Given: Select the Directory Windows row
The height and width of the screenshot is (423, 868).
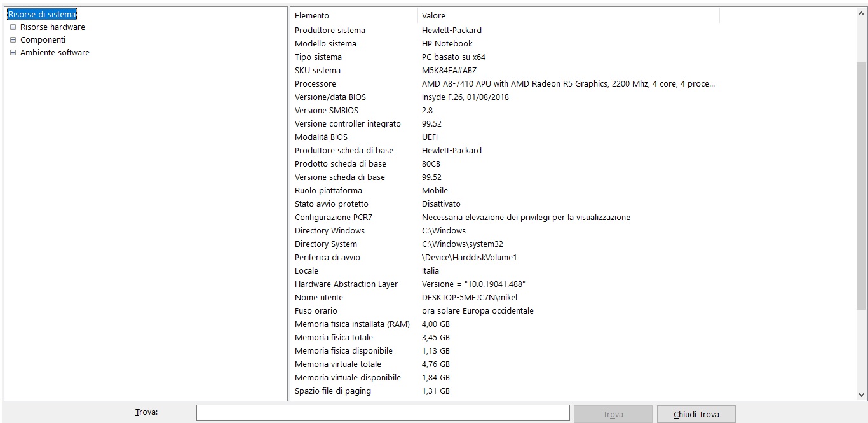Looking at the screenshot, I should [x=505, y=230].
